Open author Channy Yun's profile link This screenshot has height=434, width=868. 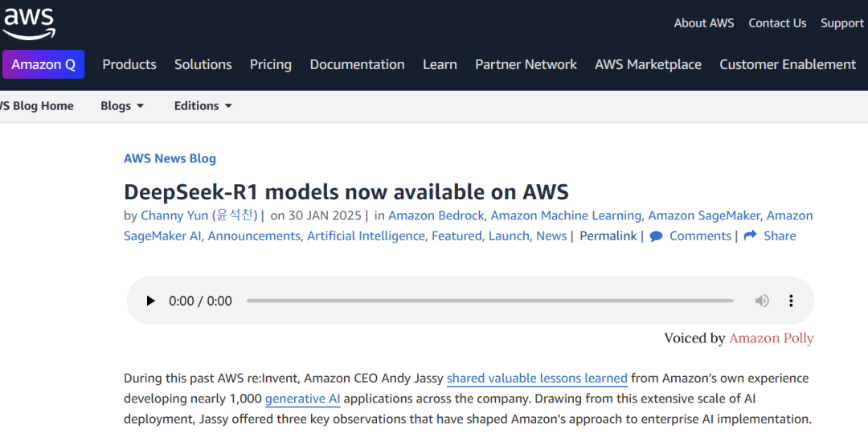click(199, 215)
